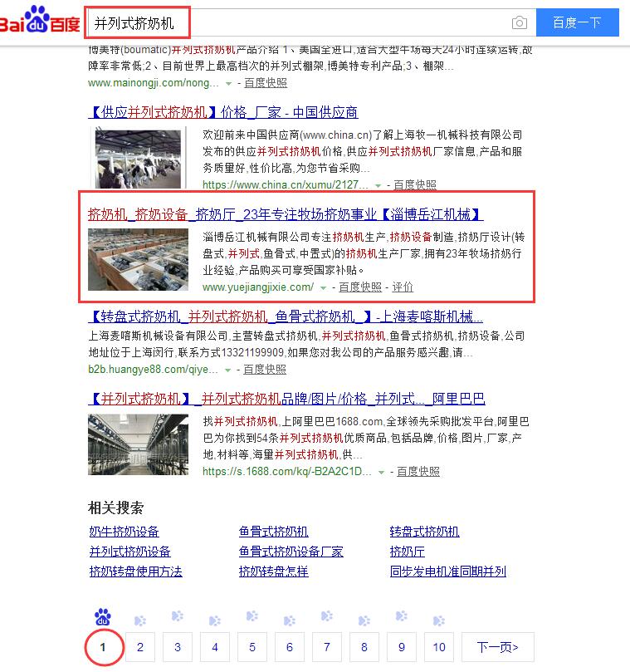Open 上海麦喀斯机械 转盘式挤奶机 result title
The image size is (630, 672).
pos(286,316)
